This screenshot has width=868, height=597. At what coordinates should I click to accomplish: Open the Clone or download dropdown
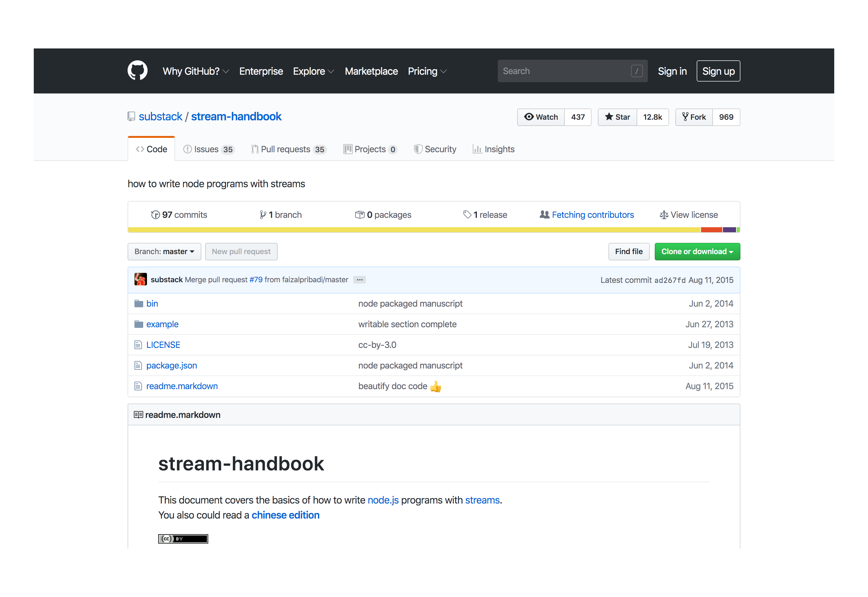click(x=697, y=251)
